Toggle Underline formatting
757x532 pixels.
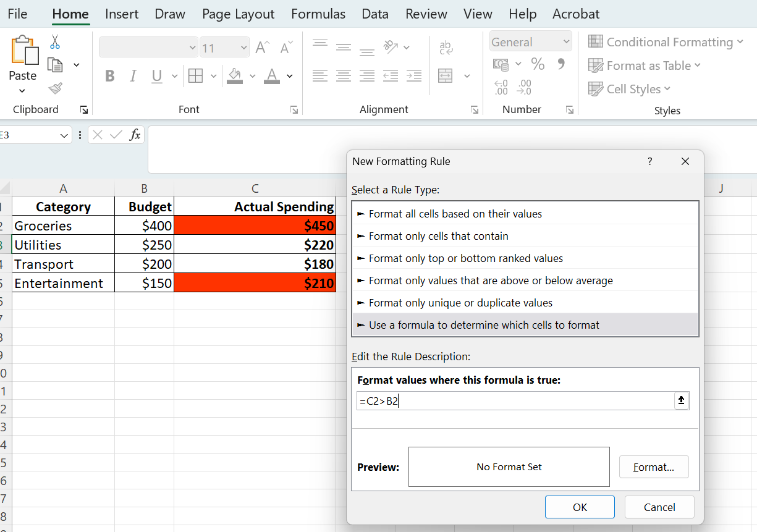pyautogui.click(x=157, y=76)
